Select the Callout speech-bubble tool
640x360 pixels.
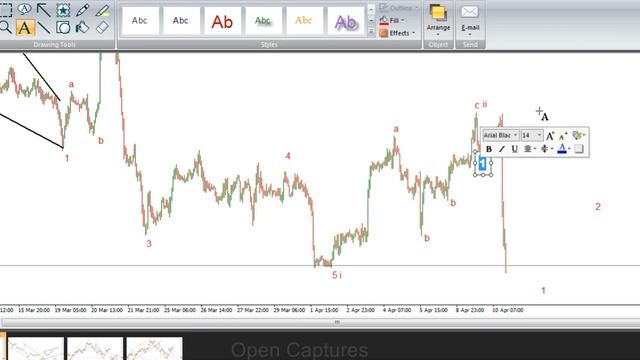(24, 9)
